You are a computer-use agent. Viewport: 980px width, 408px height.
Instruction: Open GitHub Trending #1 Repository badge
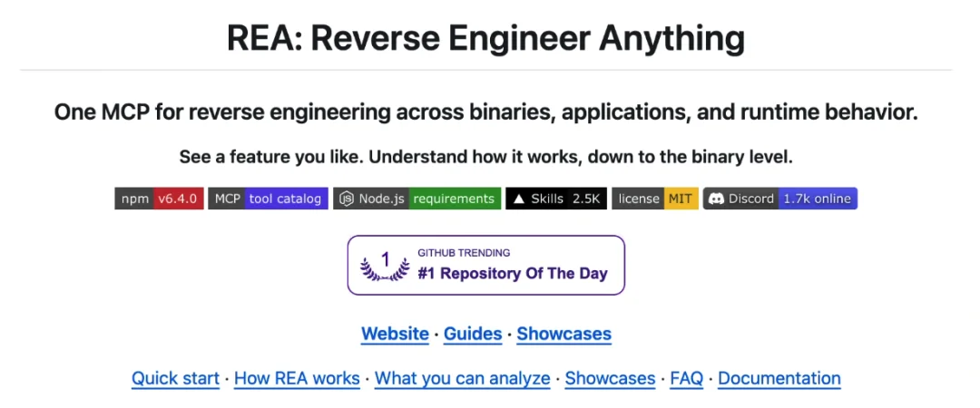[x=486, y=265]
